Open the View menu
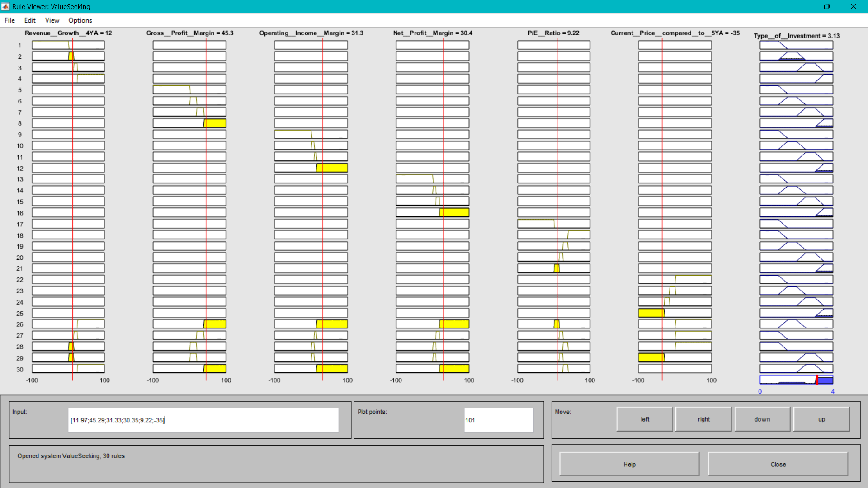The width and height of the screenshot is (868, 488). (52, 20)
